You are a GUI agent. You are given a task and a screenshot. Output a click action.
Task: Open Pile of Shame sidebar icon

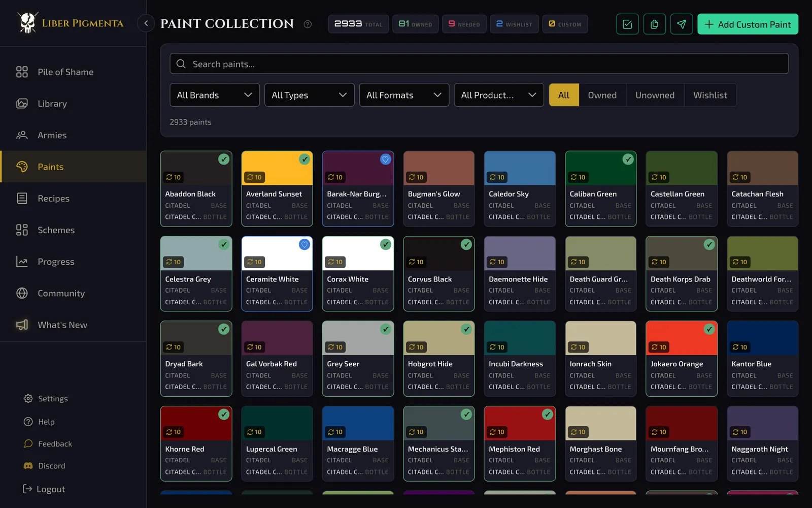coord(22,72)
